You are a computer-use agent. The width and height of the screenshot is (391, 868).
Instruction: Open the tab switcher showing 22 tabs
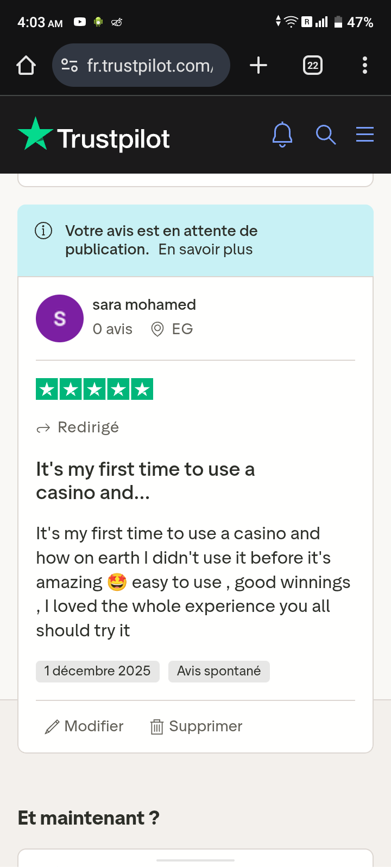(313, 66)
